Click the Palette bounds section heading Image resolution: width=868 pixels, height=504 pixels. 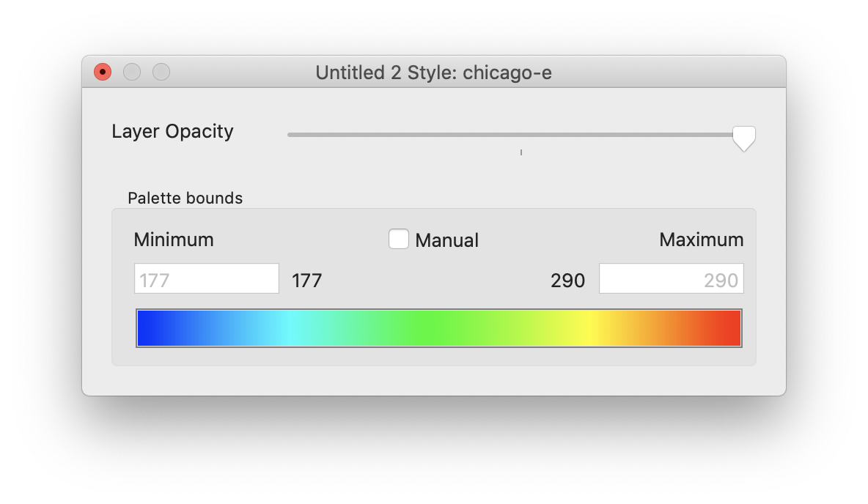(185, 198)
